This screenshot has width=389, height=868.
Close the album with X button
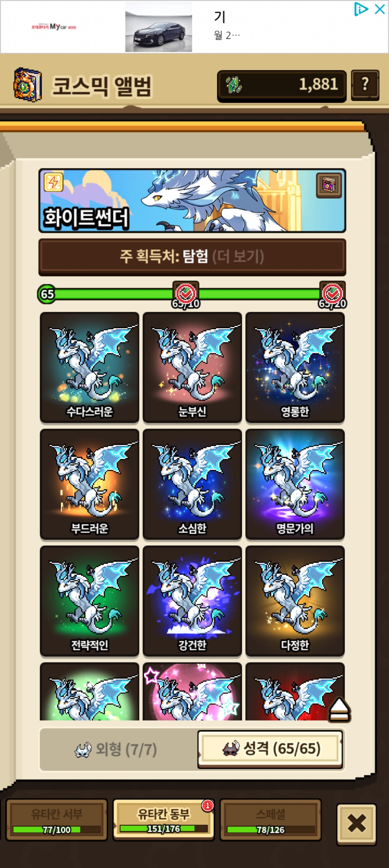(357, 824)
